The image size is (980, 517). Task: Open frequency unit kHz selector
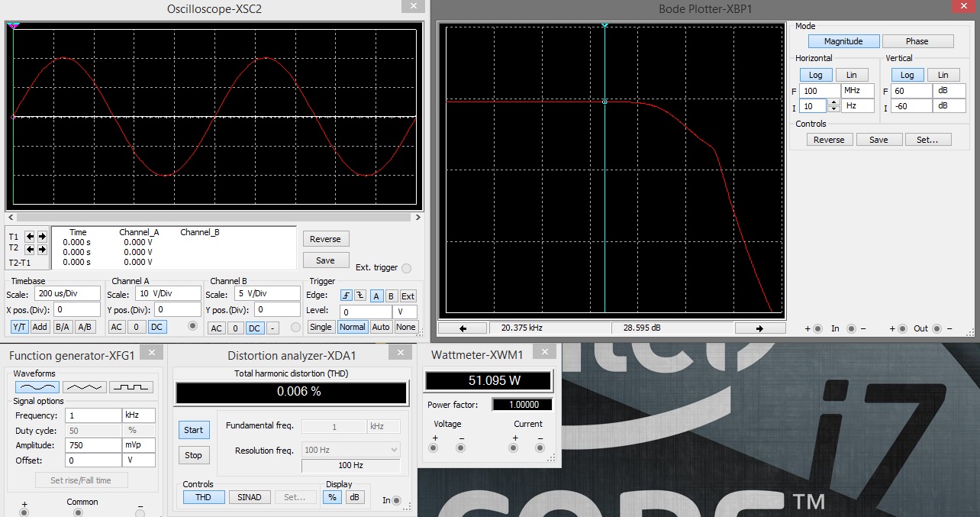[x=139, y=415]
